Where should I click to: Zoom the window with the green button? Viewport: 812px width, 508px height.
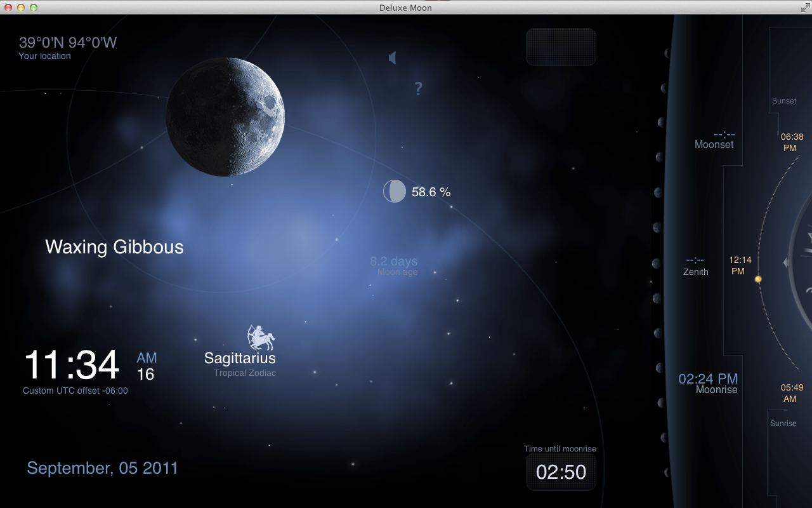pyautogui.click(x=34, y=8)
